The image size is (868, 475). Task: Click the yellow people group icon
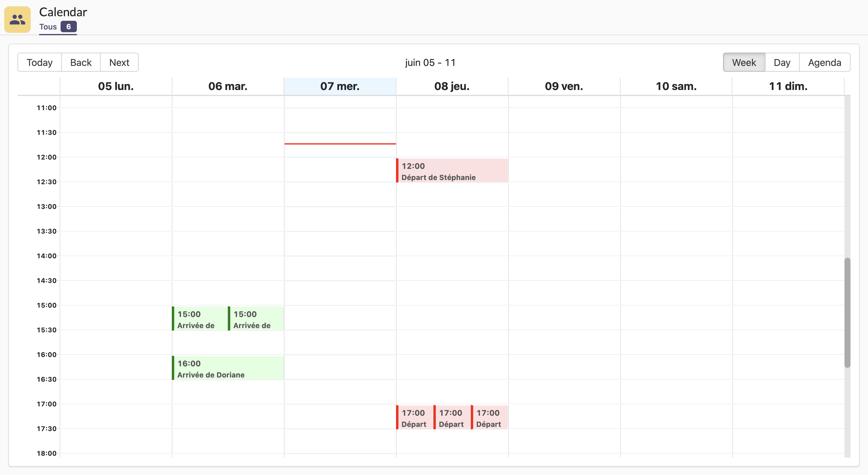coord(17,20)
